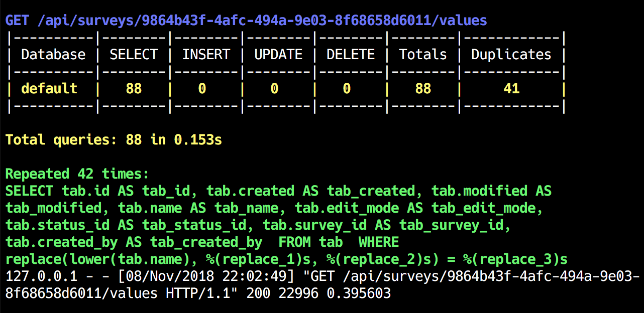Click the Duplicates column header

coord(510,54)
